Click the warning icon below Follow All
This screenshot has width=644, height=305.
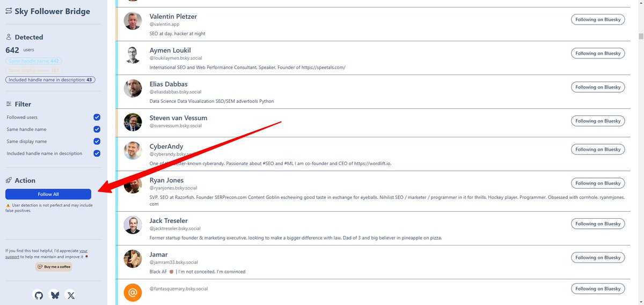pyautogui.click(x=8, y=205)
